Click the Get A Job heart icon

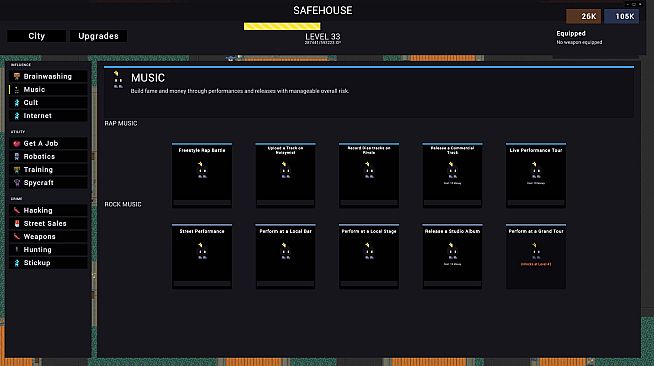coord(17,143)
